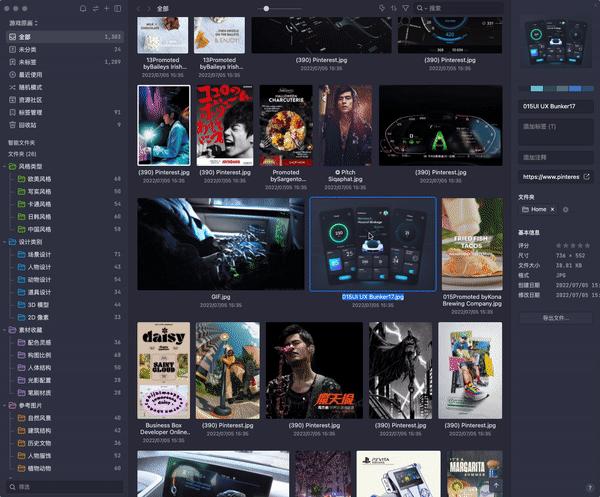
Task: Open 随机模式 random mode
Action: click(65, 87)
